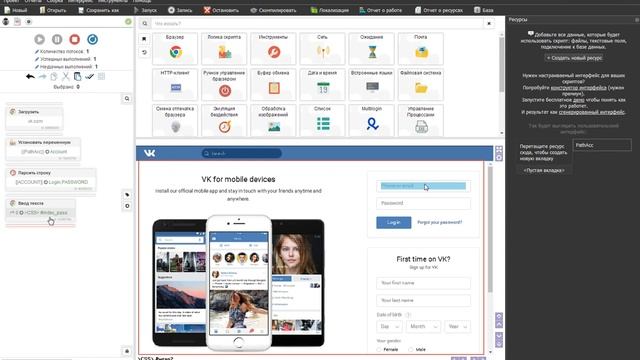This screenshot has width=640, height=360.
Task: Open the Список list module
Action: click(x=322, y=120)
